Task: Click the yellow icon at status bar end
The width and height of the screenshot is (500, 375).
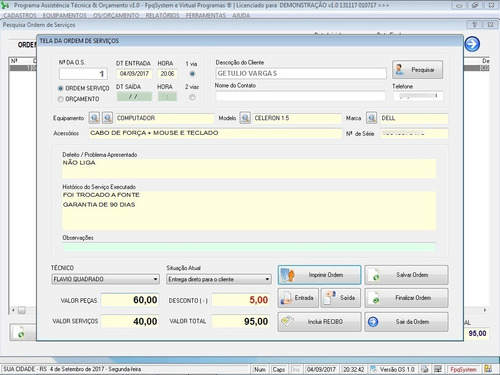Action: (488, 369)
